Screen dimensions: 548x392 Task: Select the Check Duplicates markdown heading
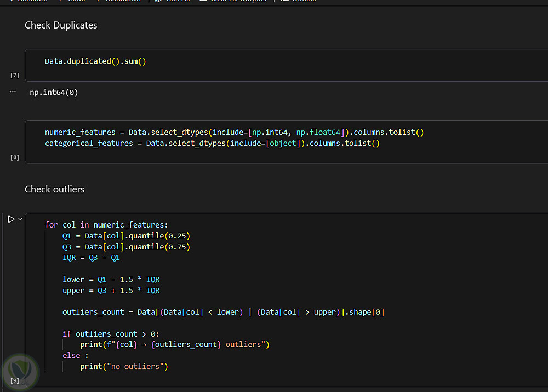point(61,25)
